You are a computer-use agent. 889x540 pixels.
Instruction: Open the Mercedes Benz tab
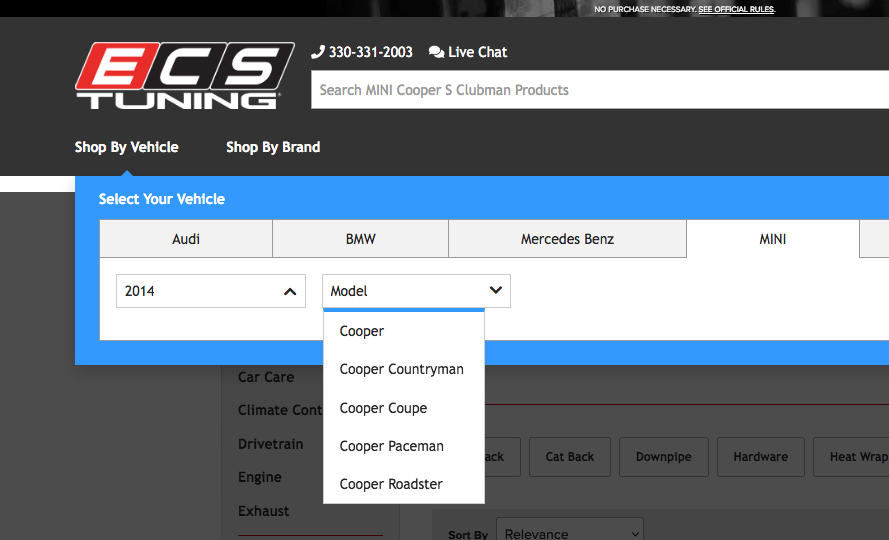[x=567, y=239]
